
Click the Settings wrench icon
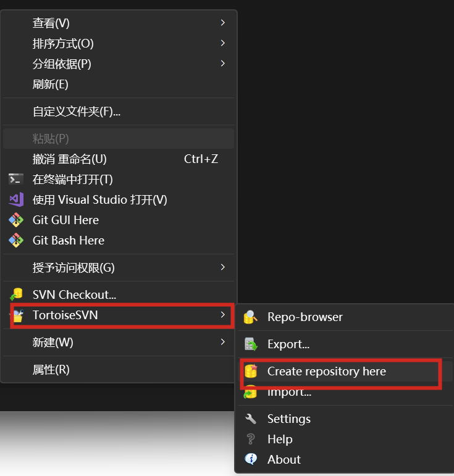tap(250, 419)
